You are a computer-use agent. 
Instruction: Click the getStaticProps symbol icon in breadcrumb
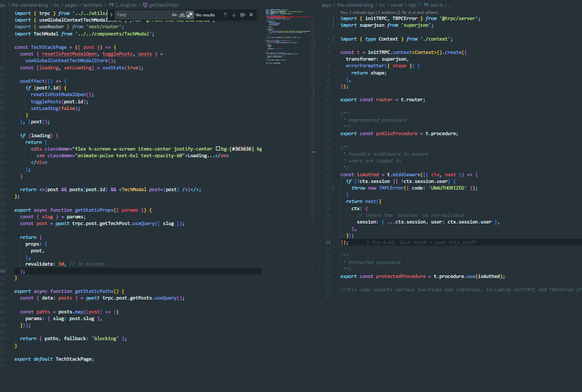click(x=144, y=4)
